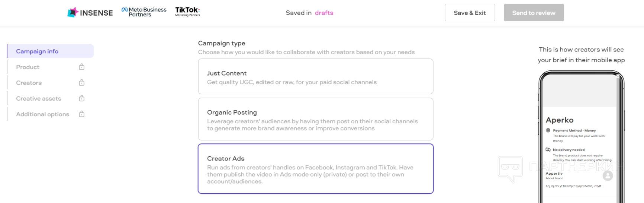644x203 pixels.
Task: Go to the Product section
Action: tap(28, 67)
